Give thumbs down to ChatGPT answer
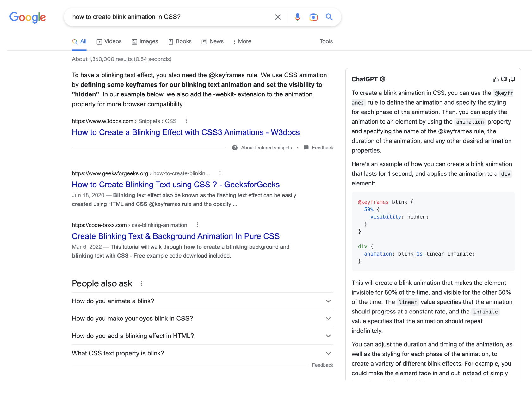 pyautogui.click(x=504, y=80)
